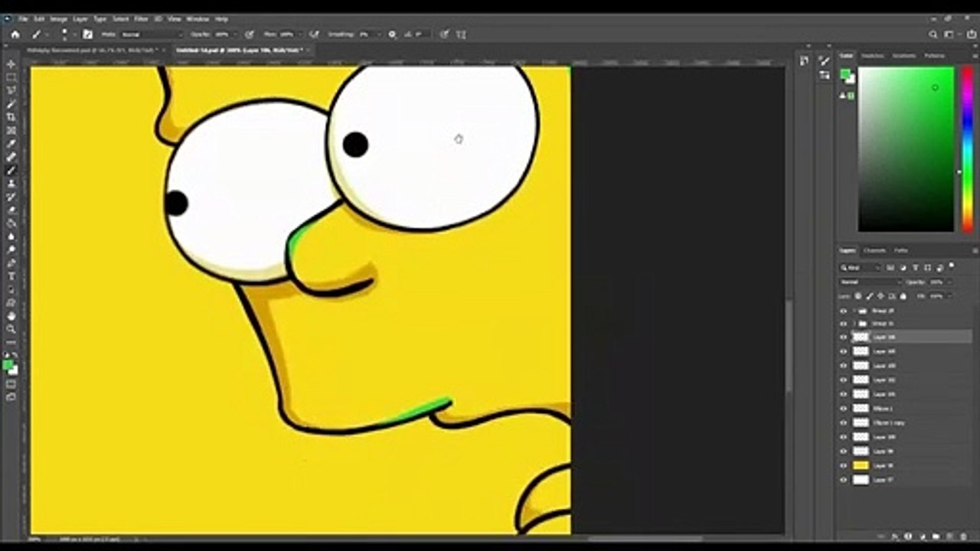This screenshot has height=551, width=980.
Task: Open the Help menu
Action: click(x=221, y=18)
